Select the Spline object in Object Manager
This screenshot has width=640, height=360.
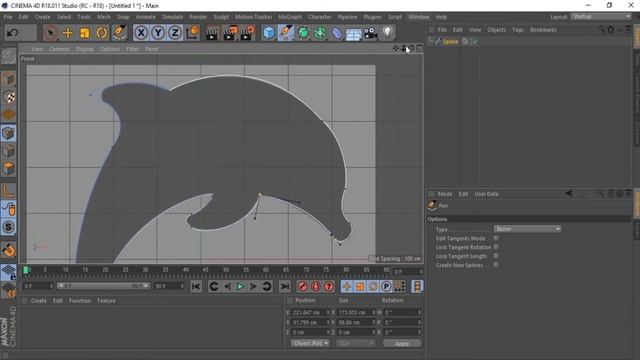pyautogui.click(x=450, y=41)
